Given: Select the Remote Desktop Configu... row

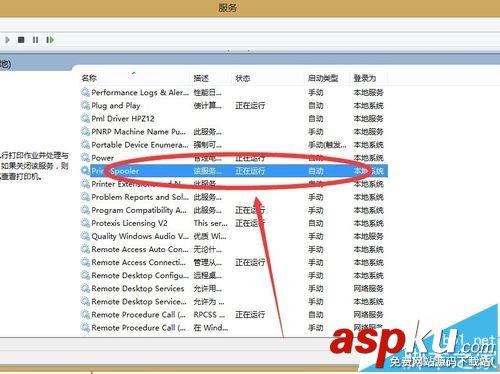Looking at the screenshot, I should coord(233,275).
